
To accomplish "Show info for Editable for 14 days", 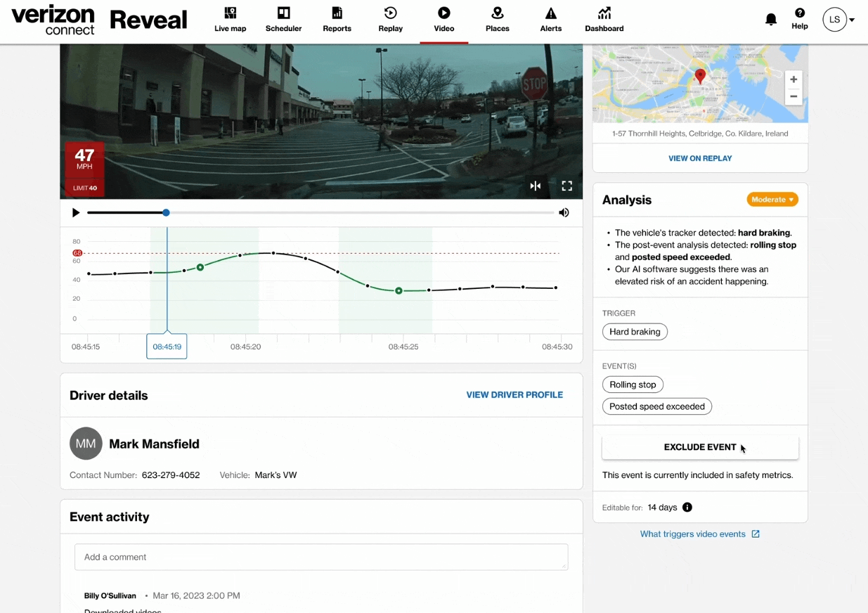I will point(687,507).
